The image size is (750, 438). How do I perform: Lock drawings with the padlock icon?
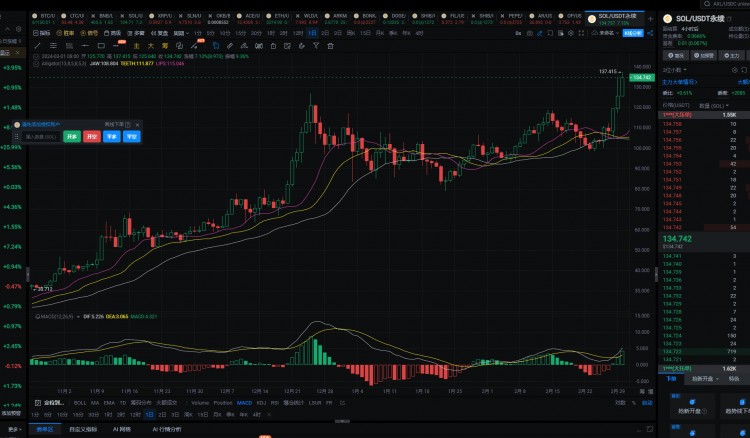pyautogui.click(x=273, y=46)
